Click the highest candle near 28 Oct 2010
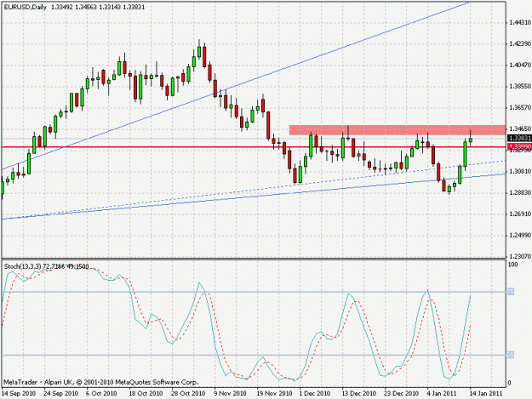 click(199, 52)
